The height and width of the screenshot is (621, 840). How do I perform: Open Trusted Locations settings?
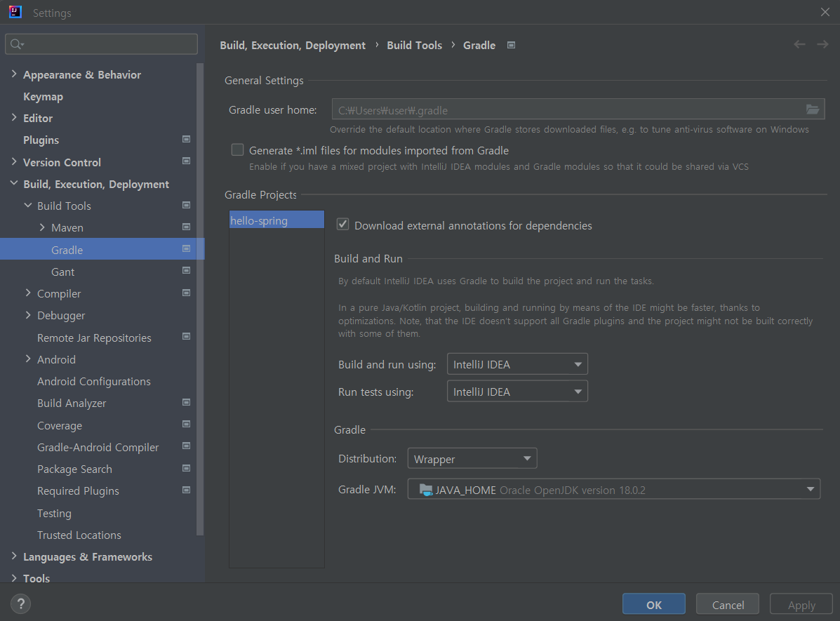point(79,535)
